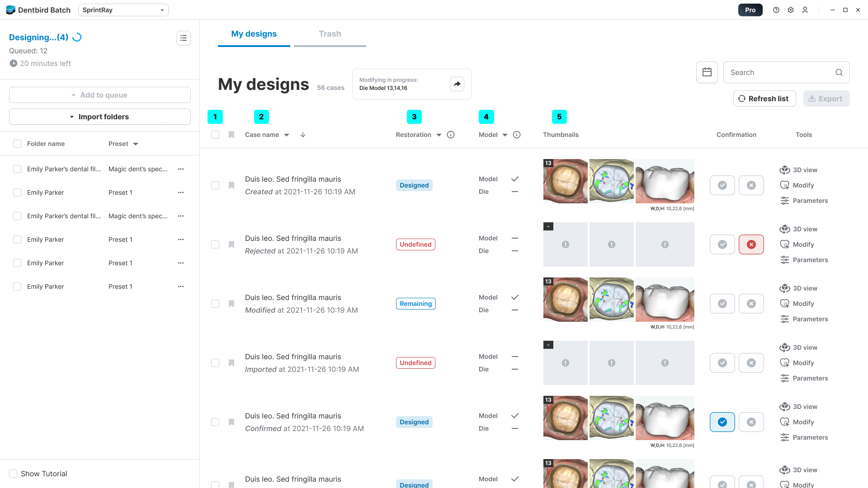Viewport: 868px width, 488px height.
Task: Tick the select-all Folder name checkbox
Action: pos(17,144)
